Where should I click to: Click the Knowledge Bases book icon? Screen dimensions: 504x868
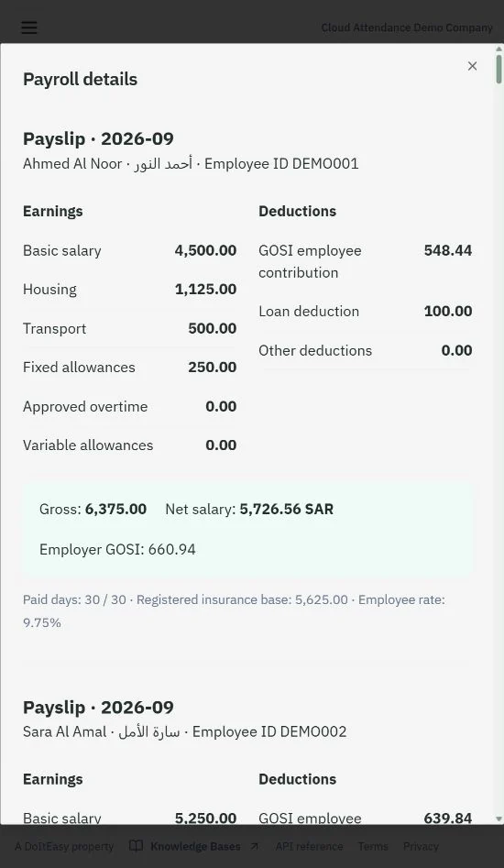pos(136,846)
